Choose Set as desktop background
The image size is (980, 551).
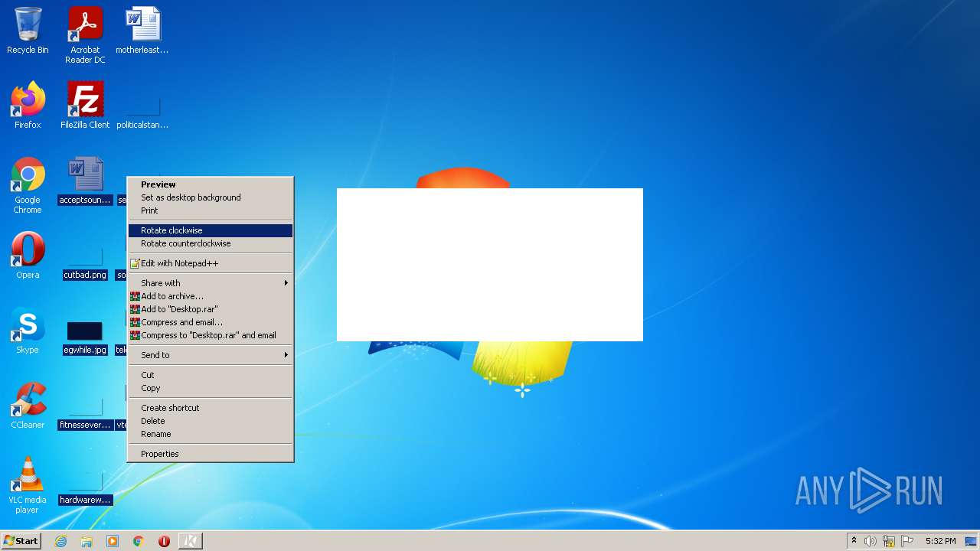point(211,197)
